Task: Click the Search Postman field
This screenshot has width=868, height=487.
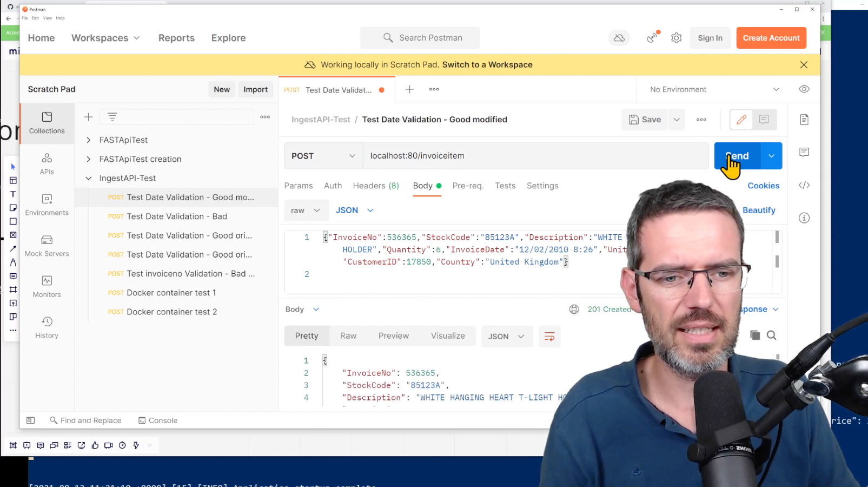Action: [x=420, y=38]
